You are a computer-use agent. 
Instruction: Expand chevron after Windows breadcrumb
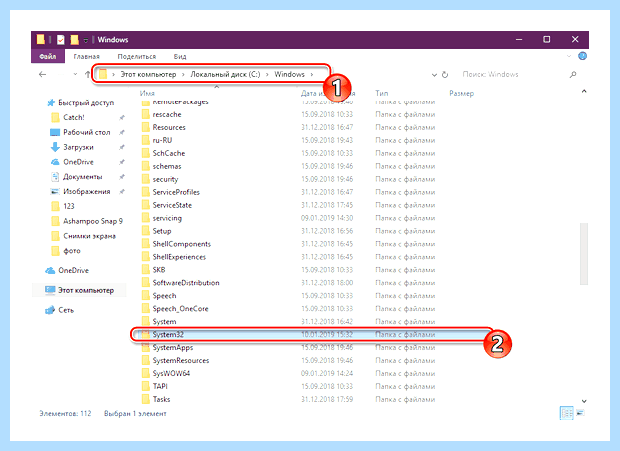coord(312,74)
